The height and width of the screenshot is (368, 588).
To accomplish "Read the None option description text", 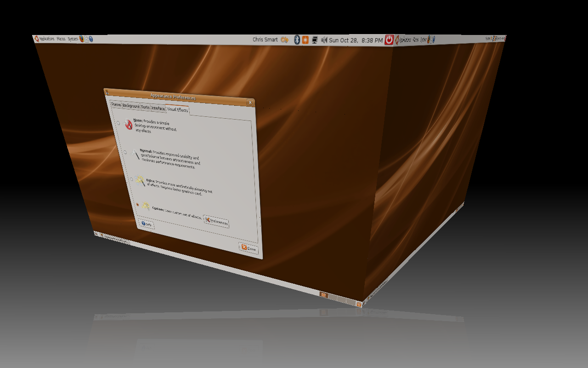I will [154, 126].
